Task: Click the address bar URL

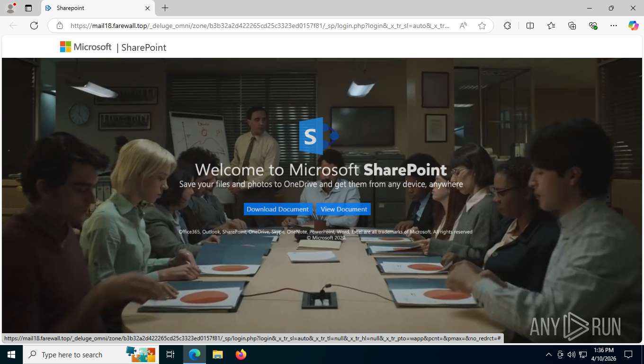Action: [x=259, y=26]
